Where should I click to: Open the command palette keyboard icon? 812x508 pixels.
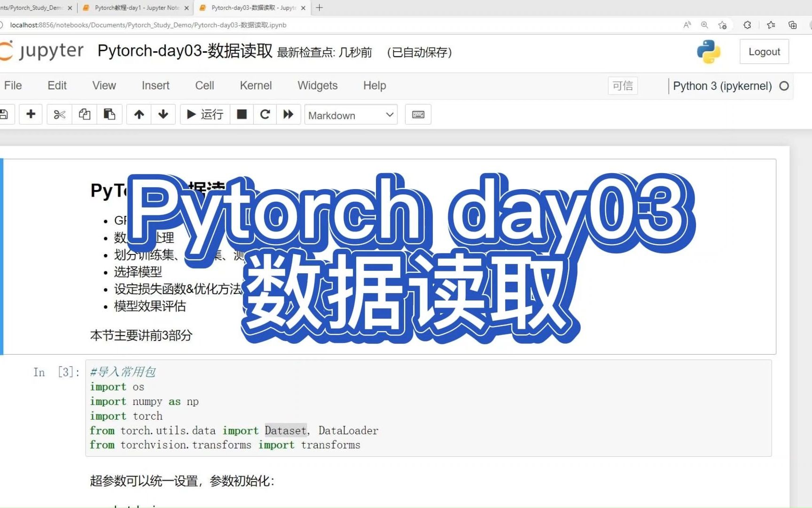tap(418, 114)
